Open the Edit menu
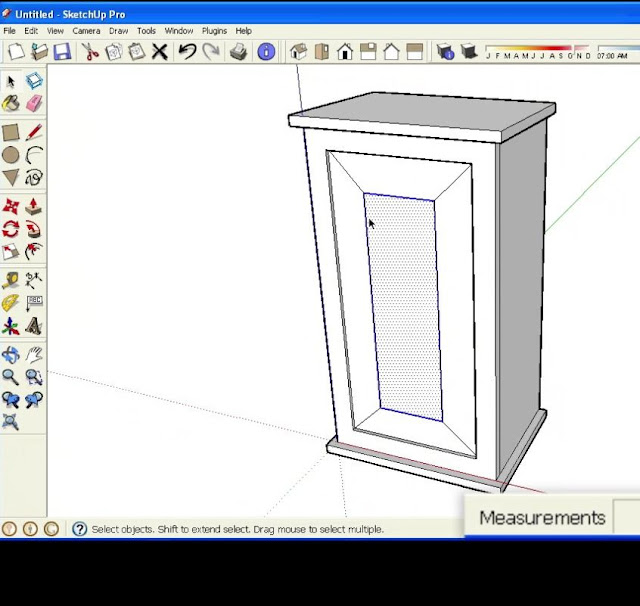 point(31,31)
